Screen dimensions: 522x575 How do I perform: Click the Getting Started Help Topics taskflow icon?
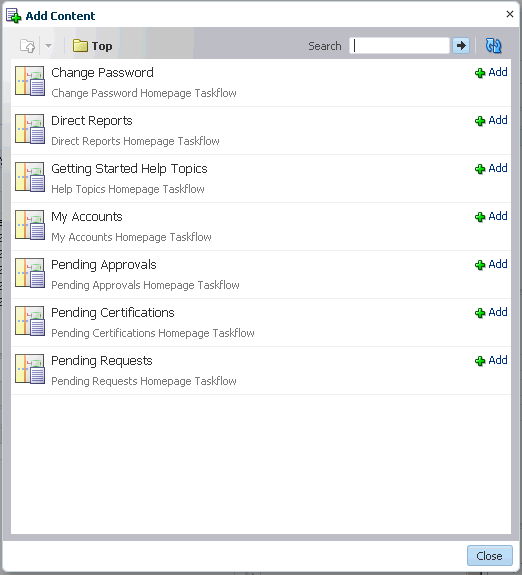coord(30,177)
